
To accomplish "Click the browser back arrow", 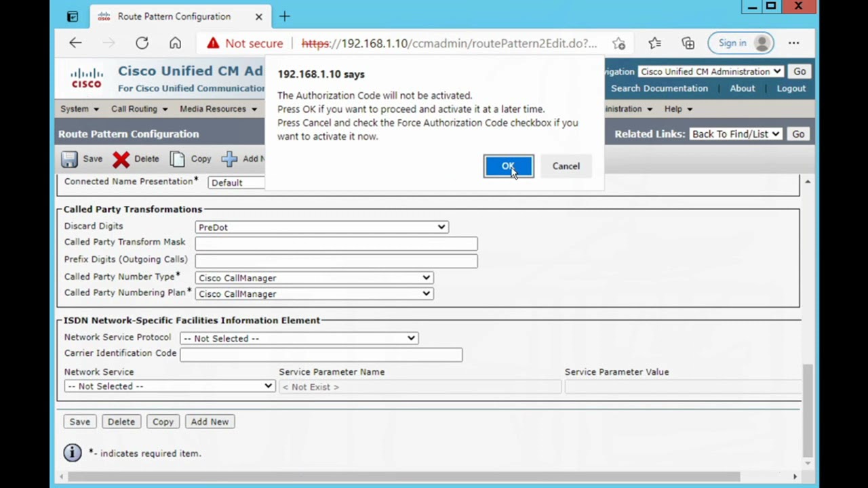I will pos(75,43).
